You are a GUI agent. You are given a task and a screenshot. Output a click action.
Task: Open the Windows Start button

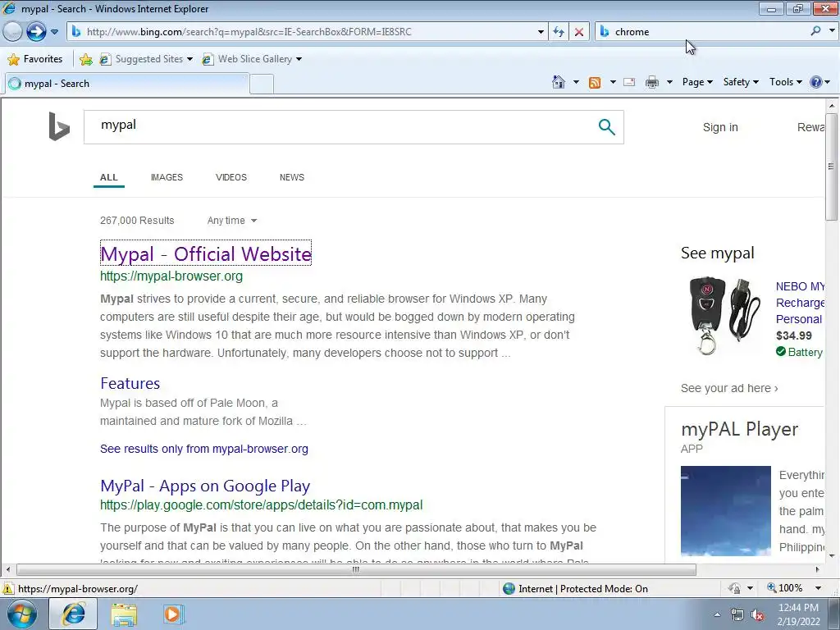pos(22,614)
